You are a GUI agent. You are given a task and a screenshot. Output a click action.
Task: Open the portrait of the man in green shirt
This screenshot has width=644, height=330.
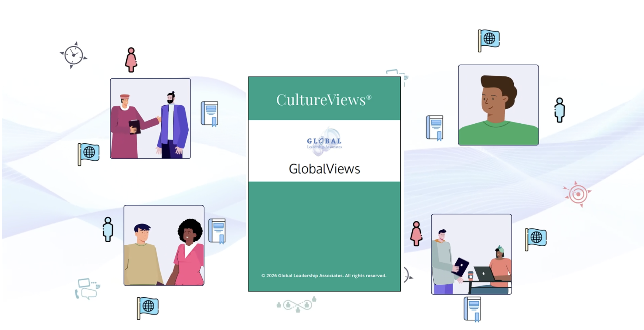pos(498,105)
